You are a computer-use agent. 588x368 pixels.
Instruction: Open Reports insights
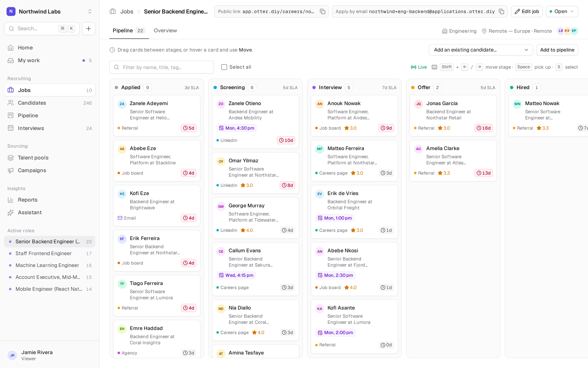[50, 200]
